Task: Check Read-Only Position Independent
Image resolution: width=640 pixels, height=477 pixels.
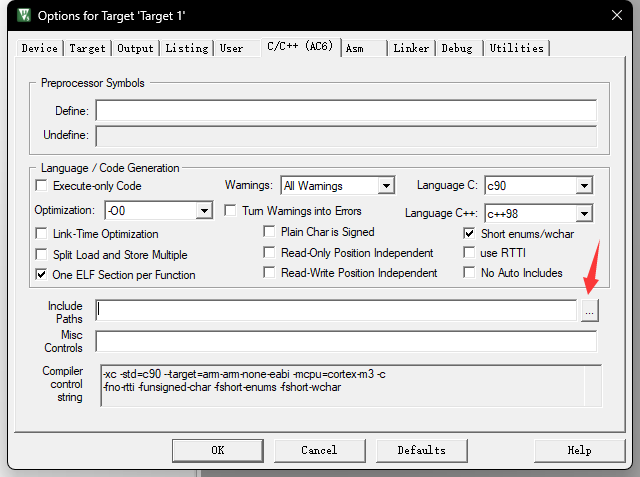Action: pos(269,252)
